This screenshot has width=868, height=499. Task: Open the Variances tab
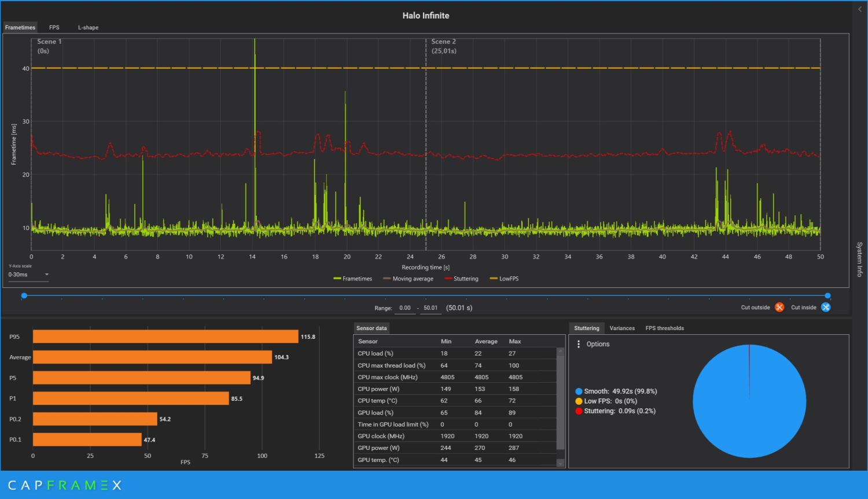point(622,328)
